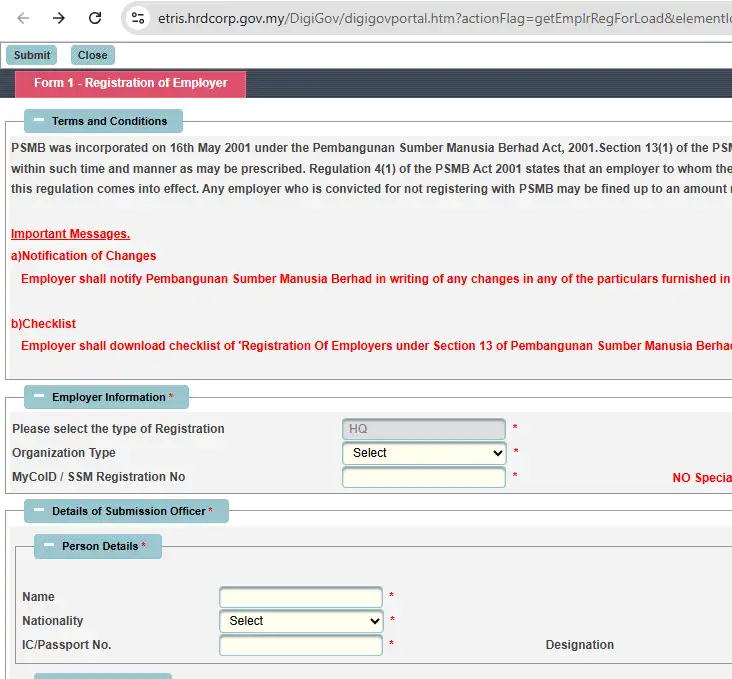Viewport: 732px width, 679px height.
Task: Collapse Employer Information minus icon
Action: coord(39,396)
